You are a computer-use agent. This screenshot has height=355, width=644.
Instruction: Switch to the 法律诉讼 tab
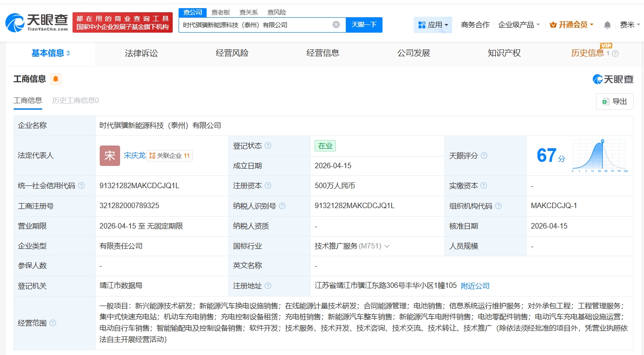click(x=141, y=53)
